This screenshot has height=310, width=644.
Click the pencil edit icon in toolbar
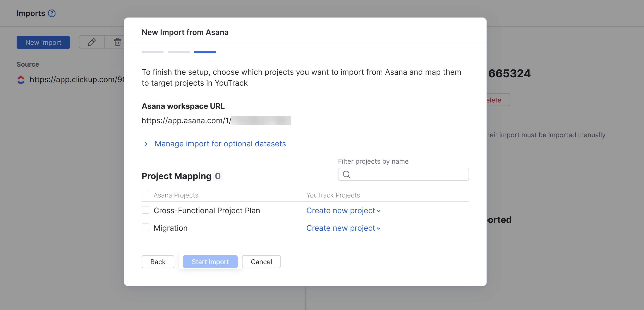click(92, 42)
